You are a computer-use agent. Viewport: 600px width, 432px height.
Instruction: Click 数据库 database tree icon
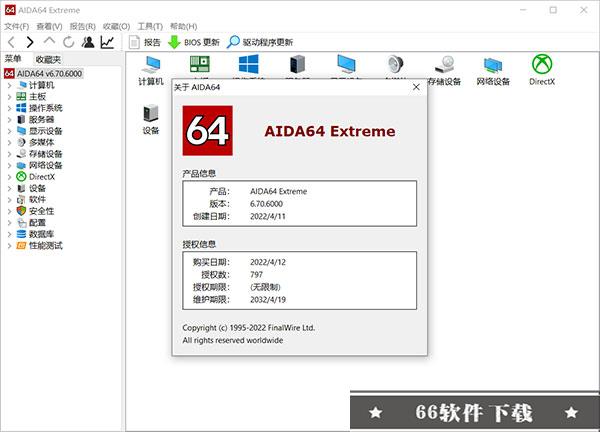pos(21,234)
